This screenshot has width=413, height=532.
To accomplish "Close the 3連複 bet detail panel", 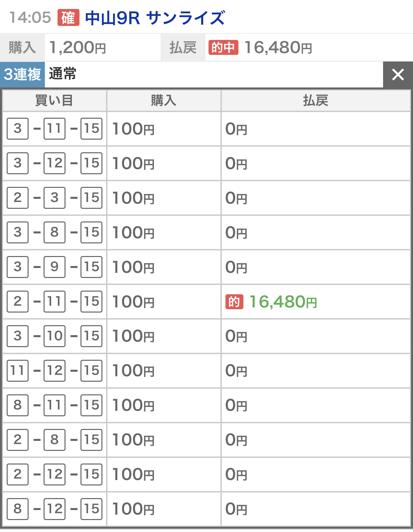I will (x=398, y=74).
